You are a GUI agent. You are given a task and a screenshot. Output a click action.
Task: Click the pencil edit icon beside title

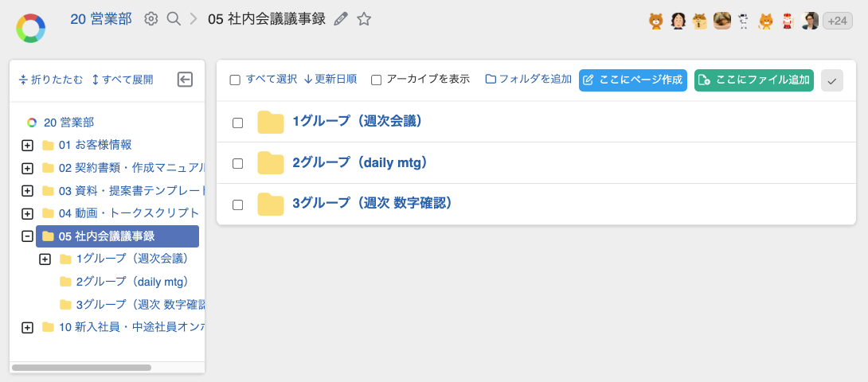[341, 19]
